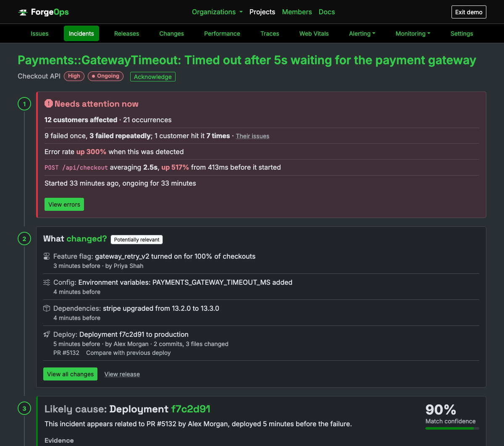The width and height of the screenshot is (504, 446).
Task: Open the Web Vitals tab
Action: pyautogui.click(x=314, y=34)
